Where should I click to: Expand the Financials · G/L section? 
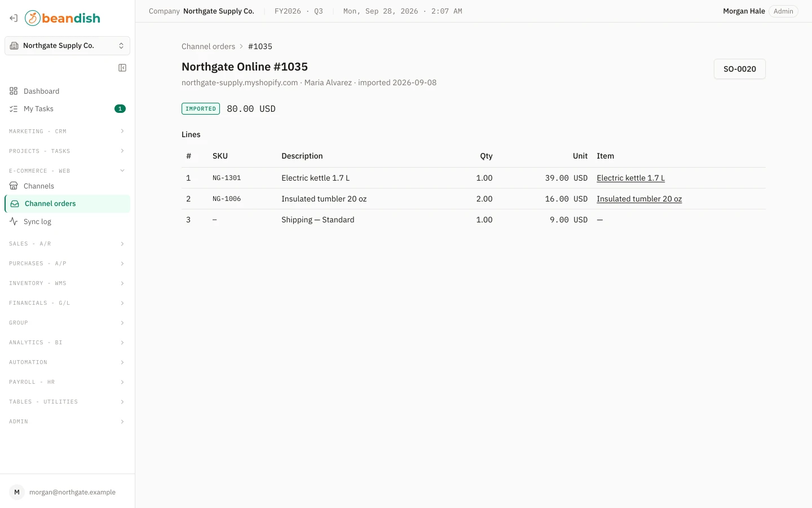tap(67, 303)
